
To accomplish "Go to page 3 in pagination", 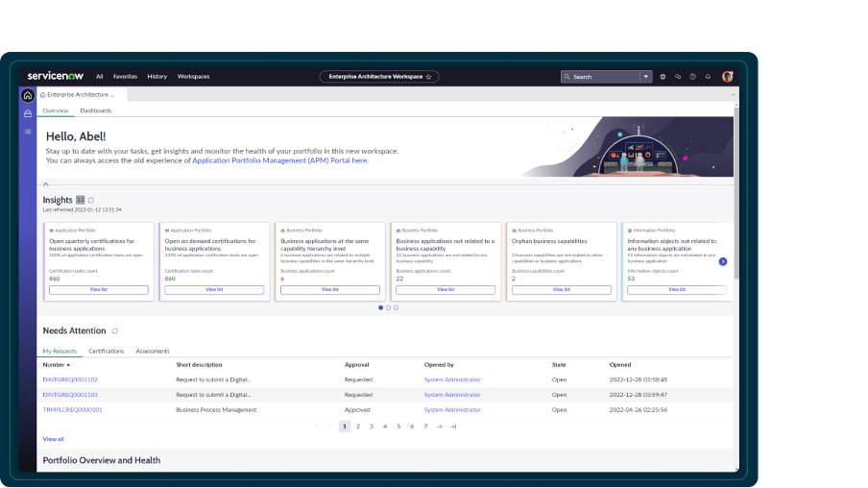I will 372,427.
